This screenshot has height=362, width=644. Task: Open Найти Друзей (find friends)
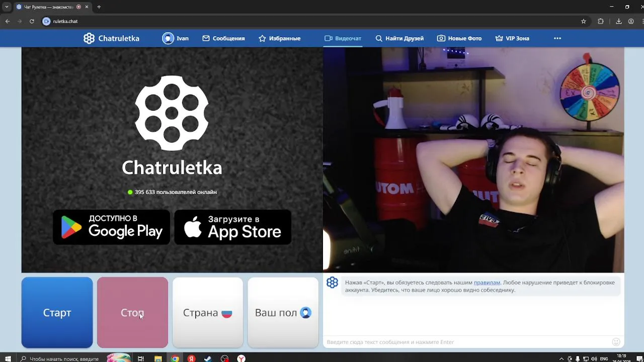399,38
